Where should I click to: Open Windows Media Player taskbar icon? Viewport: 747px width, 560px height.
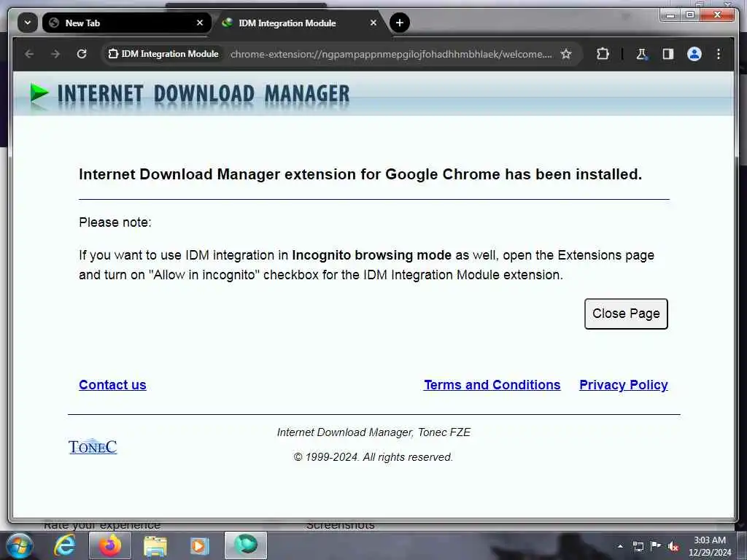point(200,545)
